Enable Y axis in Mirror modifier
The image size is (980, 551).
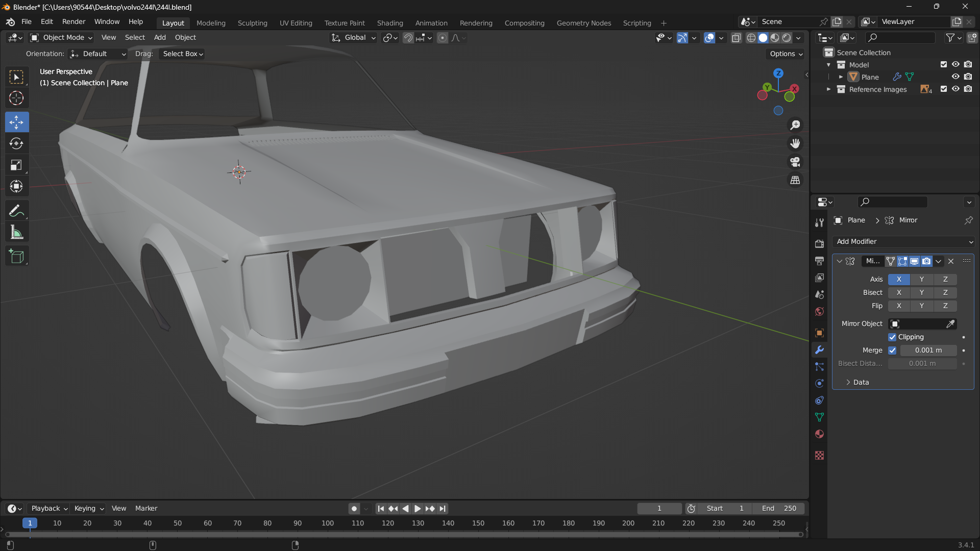[921, 280]
